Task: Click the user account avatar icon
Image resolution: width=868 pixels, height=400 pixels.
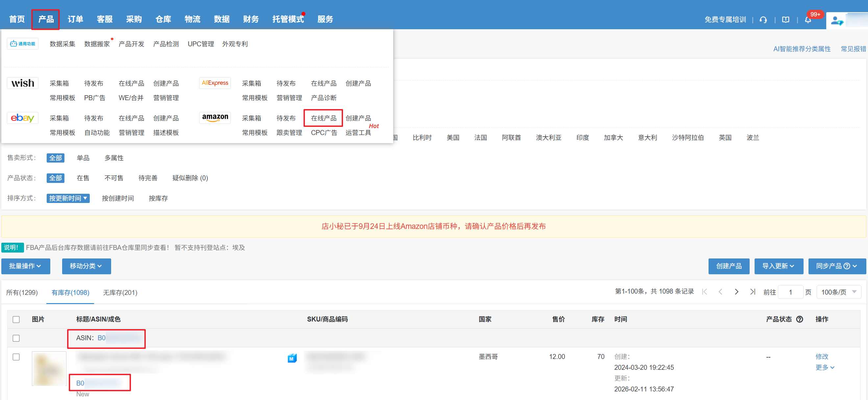Action: 836,21
